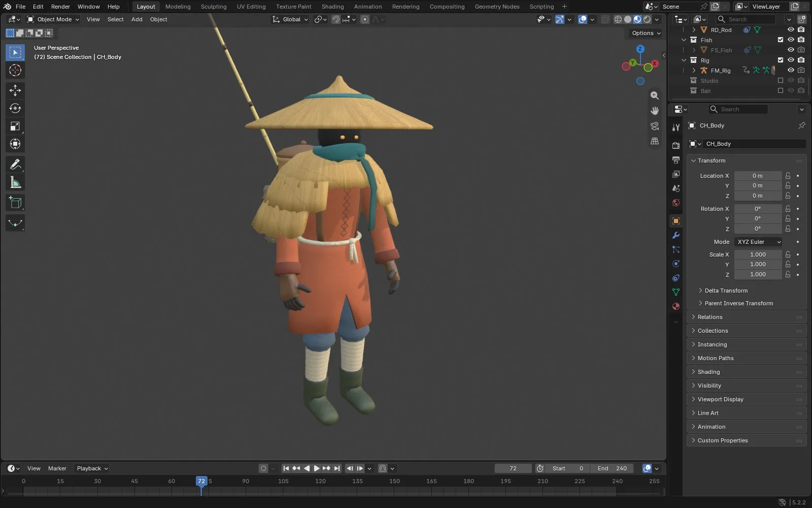Switch perspective/orthographic grid icon

[x=655, y=141]
